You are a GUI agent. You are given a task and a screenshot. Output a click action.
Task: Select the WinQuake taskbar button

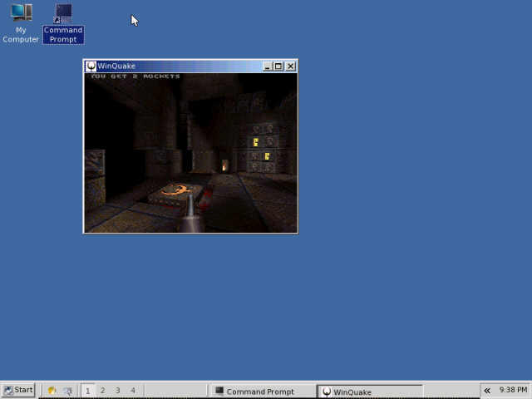(x=371, y=391)
